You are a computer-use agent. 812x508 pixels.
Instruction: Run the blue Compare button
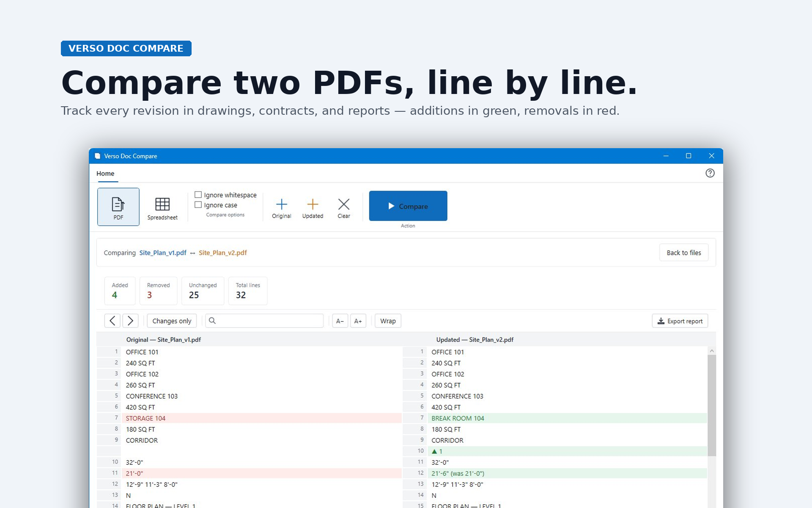coord(408,206)
